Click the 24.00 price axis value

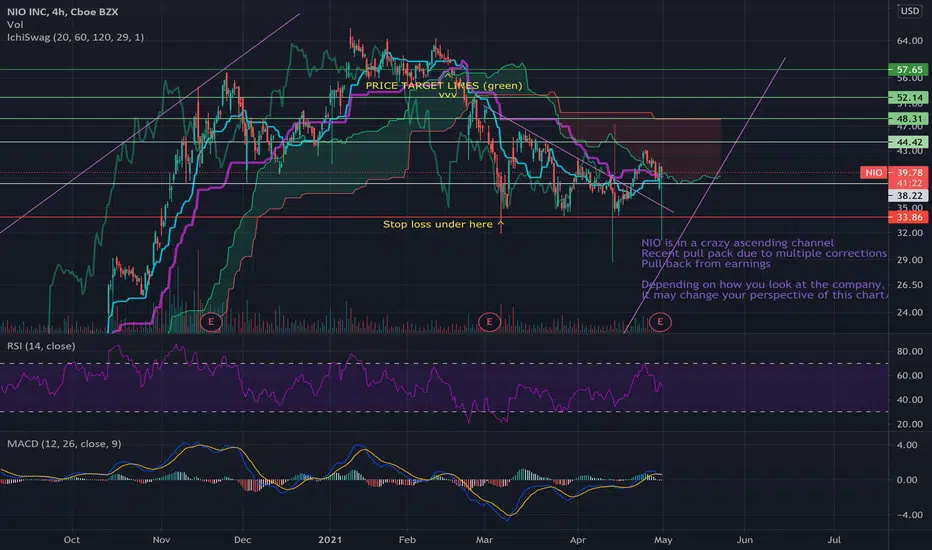(909, 312)
